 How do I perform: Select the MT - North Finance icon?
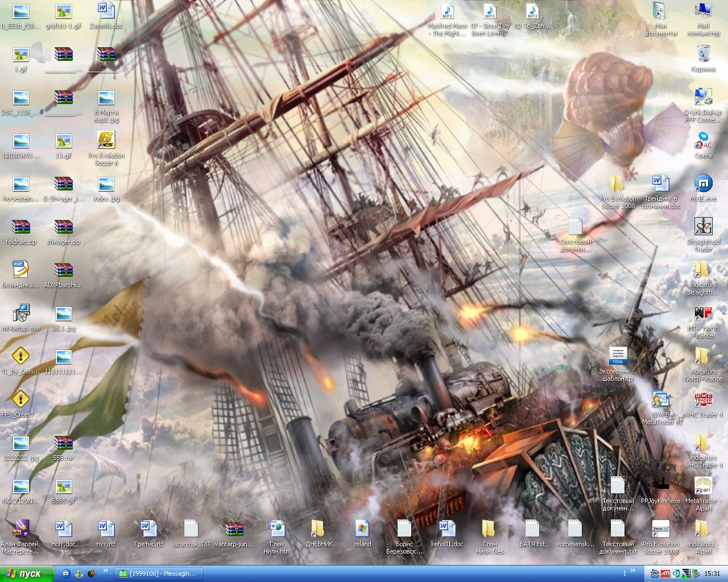click(703, 314)
